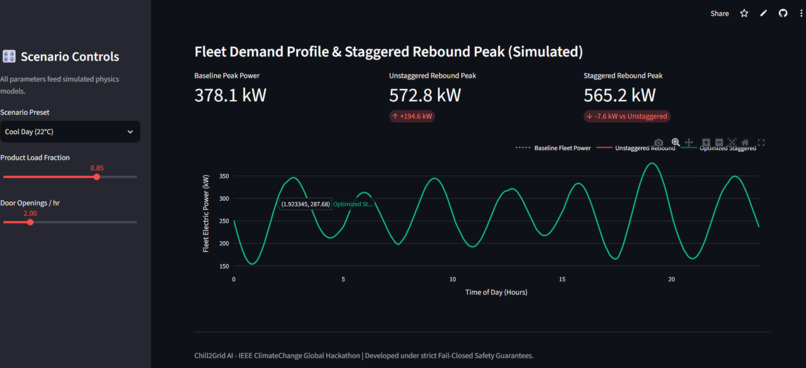Toggle Baseline Fleet Power legend entry

tap(554, 148)
